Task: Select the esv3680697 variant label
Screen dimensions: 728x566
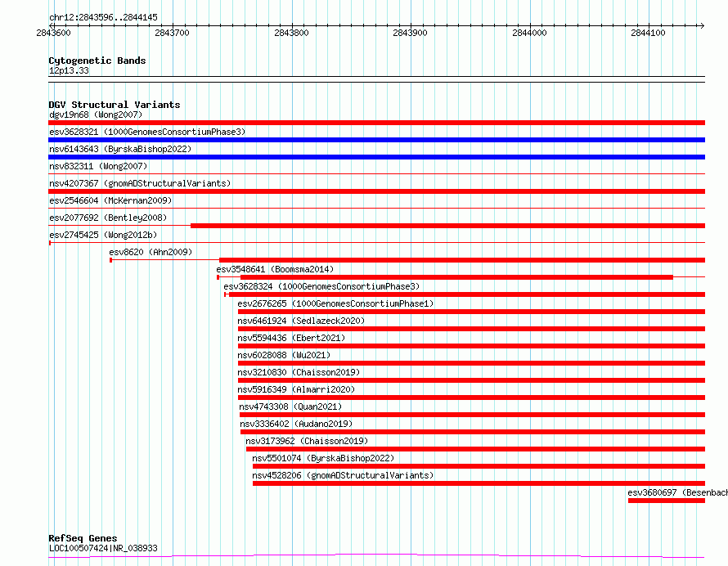Action: point(677,492)
